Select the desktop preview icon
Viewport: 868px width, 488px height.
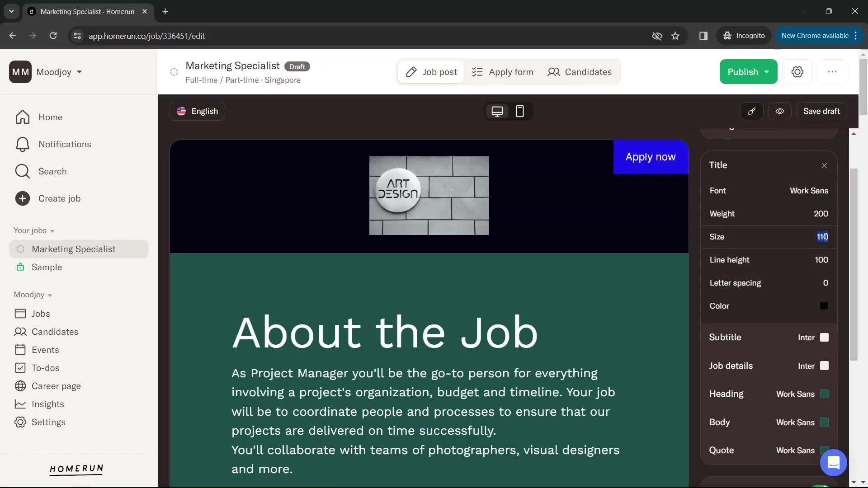click(496, 112)
